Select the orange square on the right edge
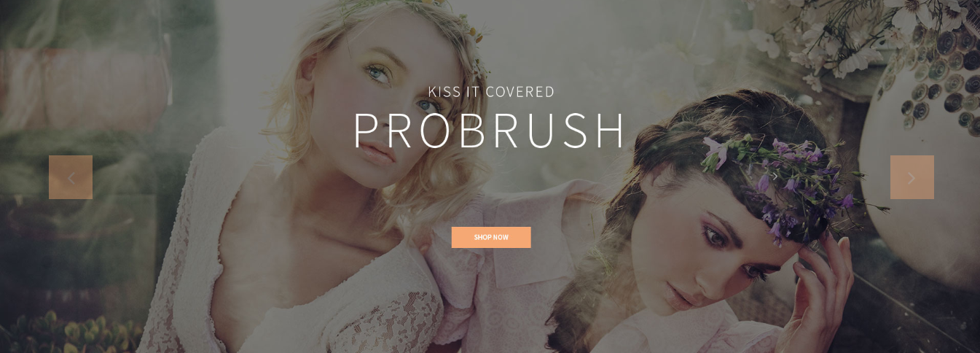The height and width of the screenshot is (353, 980). click(x=912, y=177)
